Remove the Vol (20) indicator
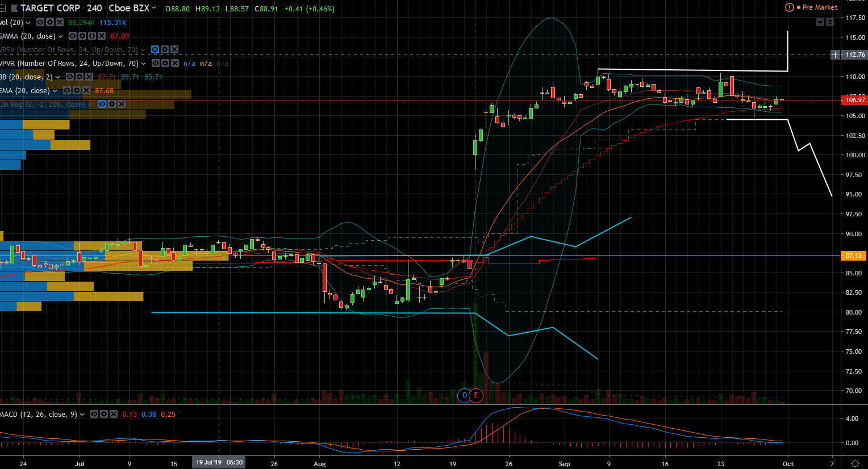 pyautogui.click(x=59, y=23)
